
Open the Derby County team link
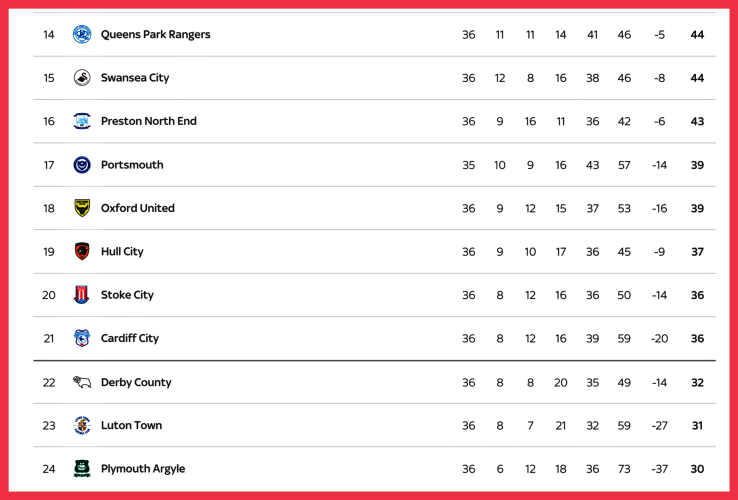(136, 382)
